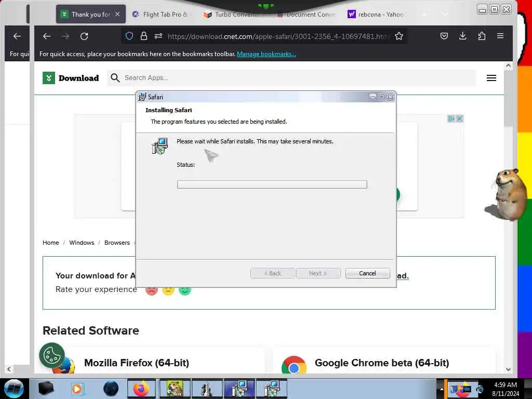Open Google Chrome beta (64-bit) link

click(382, 363)
